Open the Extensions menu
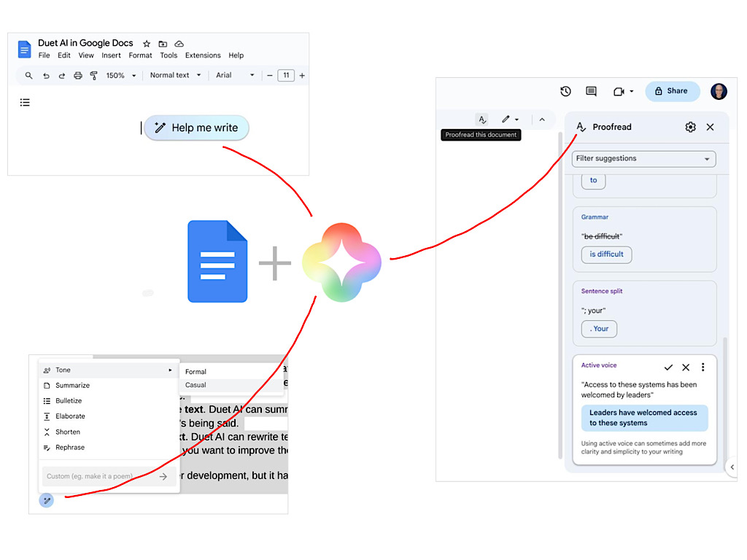Screen dimensions: 747x560 [x=203, y=55]
